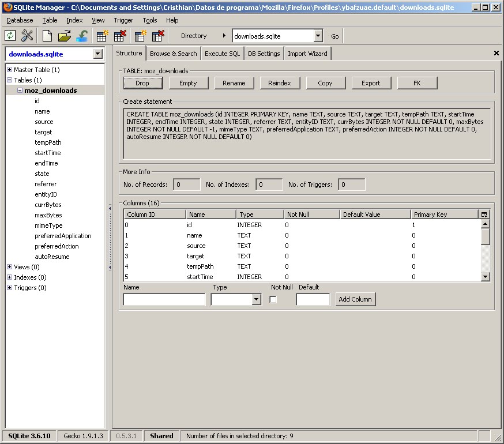Image resolution: width=504 pixels, height=444 pixels.
Task: Expand the Views (0) node
Action: [10, 266]
